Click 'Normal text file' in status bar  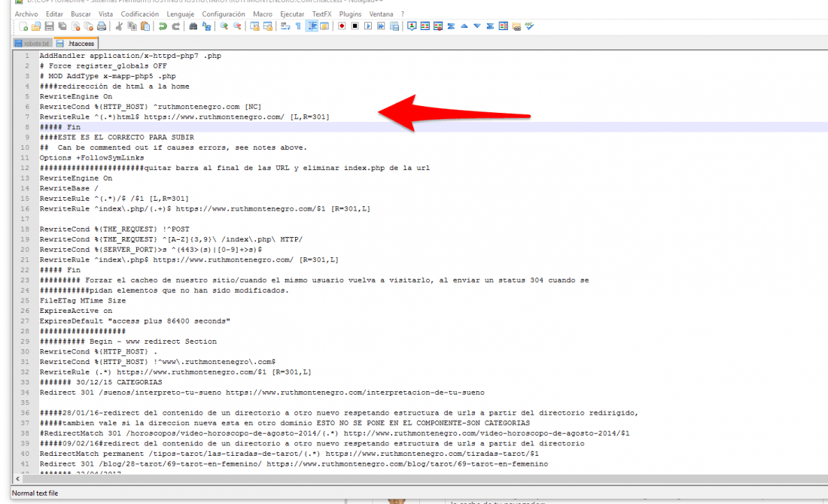[35, 493]
